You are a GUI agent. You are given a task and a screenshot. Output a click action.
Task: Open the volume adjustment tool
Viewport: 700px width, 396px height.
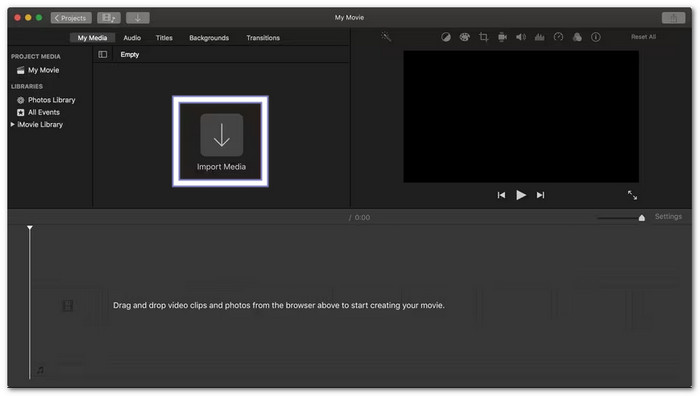pyautogui.click(x=521, y=37)
